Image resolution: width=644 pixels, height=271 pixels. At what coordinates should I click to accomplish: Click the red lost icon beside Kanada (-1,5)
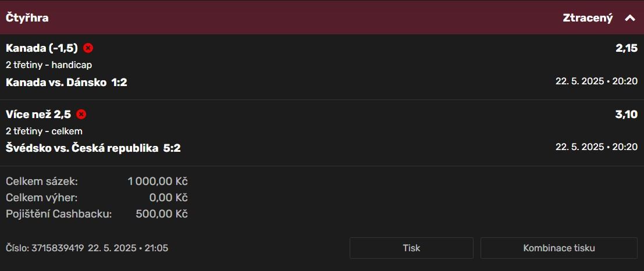(x=88, y=48)
